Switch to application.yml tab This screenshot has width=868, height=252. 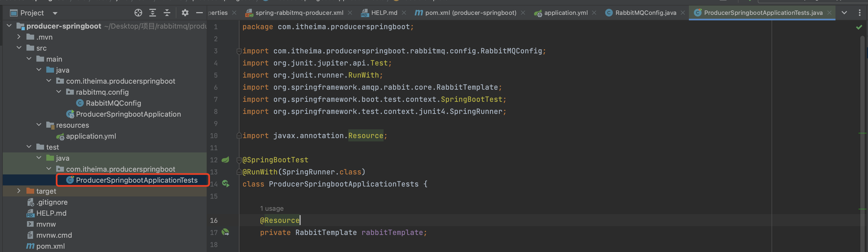point(565,13)
